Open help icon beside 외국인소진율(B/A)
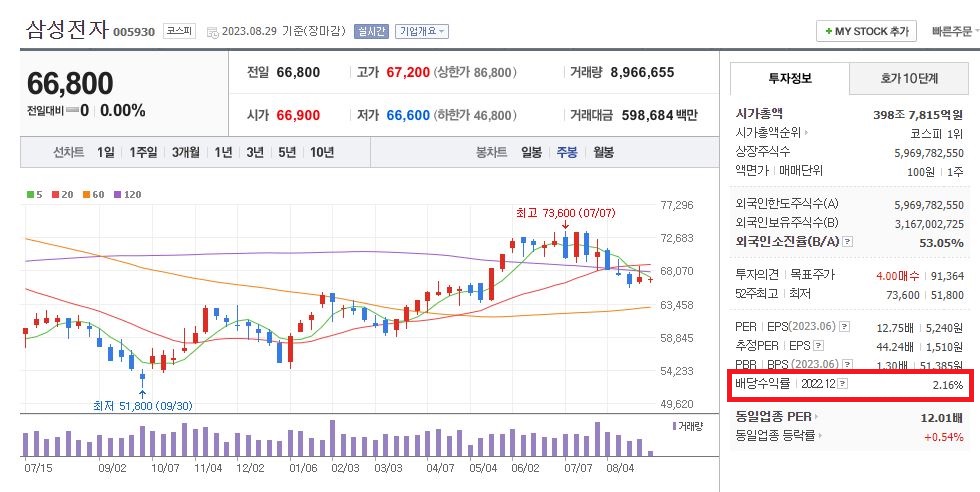 [848, 241]
